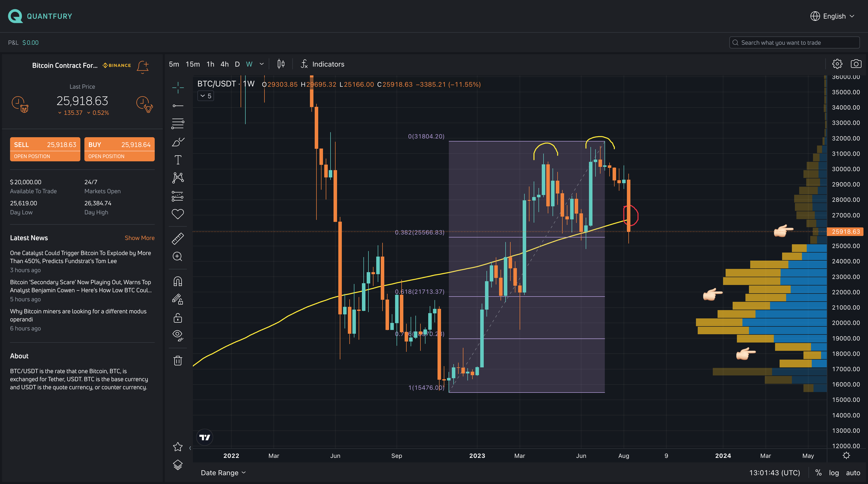The height and width of the screenshot is (484, 868).
Task: Expand the timeframe interval chevron
Action: coord(261,64)
